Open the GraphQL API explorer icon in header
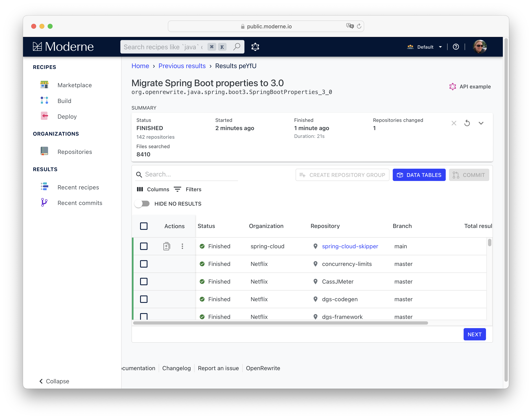This screenshot has height=419, width=532. [x=255, y=47]
